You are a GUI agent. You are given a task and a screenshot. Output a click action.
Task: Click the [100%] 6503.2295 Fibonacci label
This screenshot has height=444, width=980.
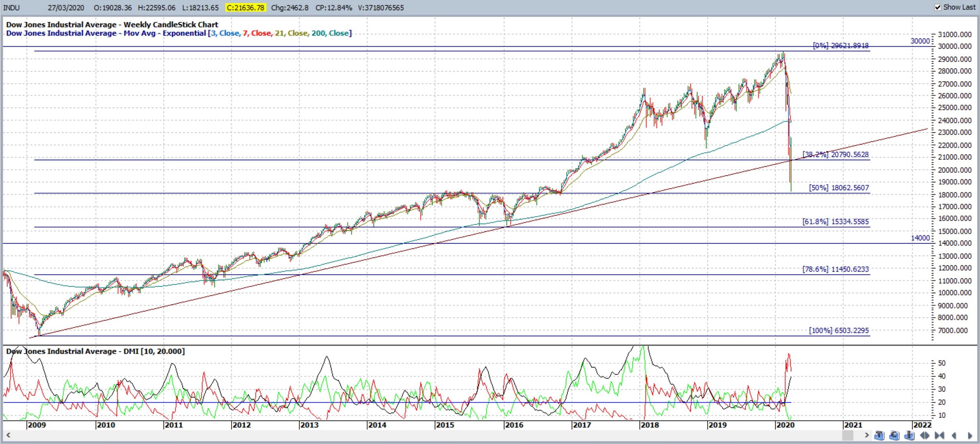coord(839,331)
